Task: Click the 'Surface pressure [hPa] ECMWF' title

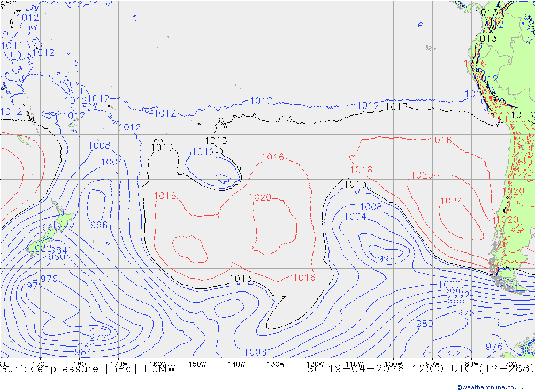Action: point(91,369)
